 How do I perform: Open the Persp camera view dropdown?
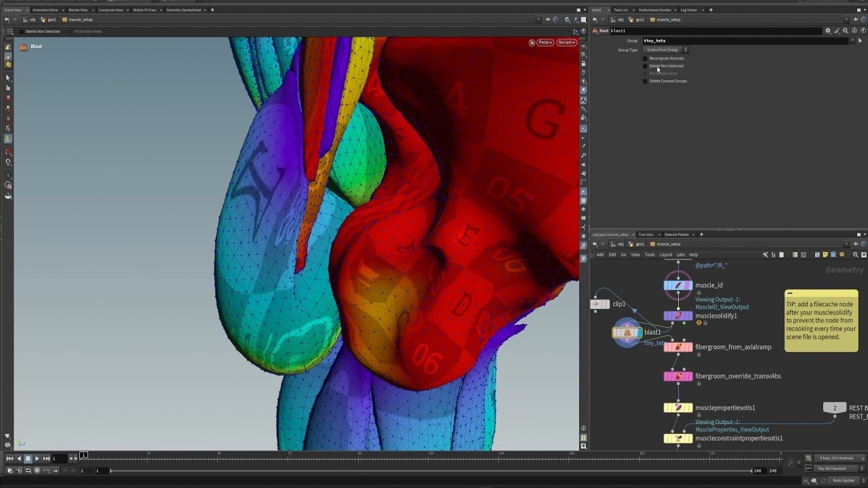coord(546,42)
